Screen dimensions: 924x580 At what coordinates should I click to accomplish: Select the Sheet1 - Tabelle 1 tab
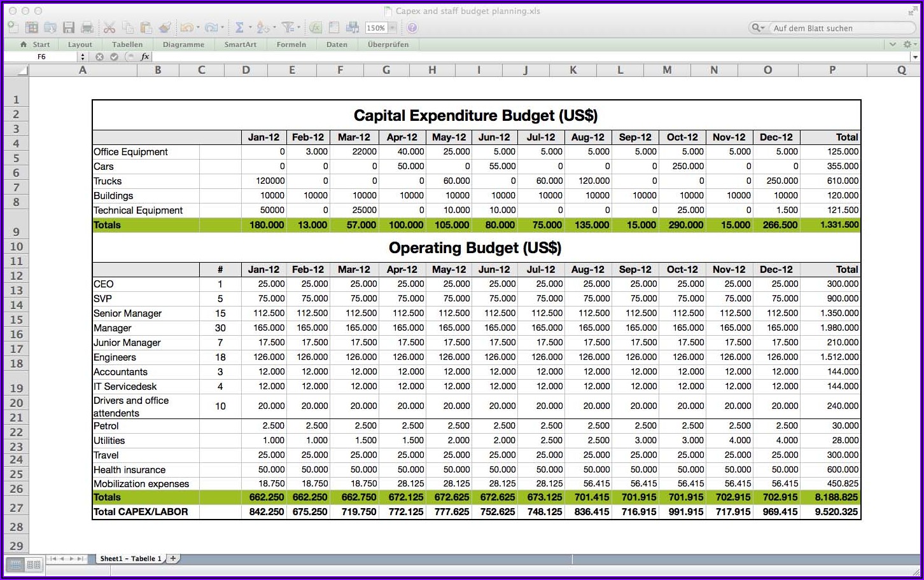130,558
